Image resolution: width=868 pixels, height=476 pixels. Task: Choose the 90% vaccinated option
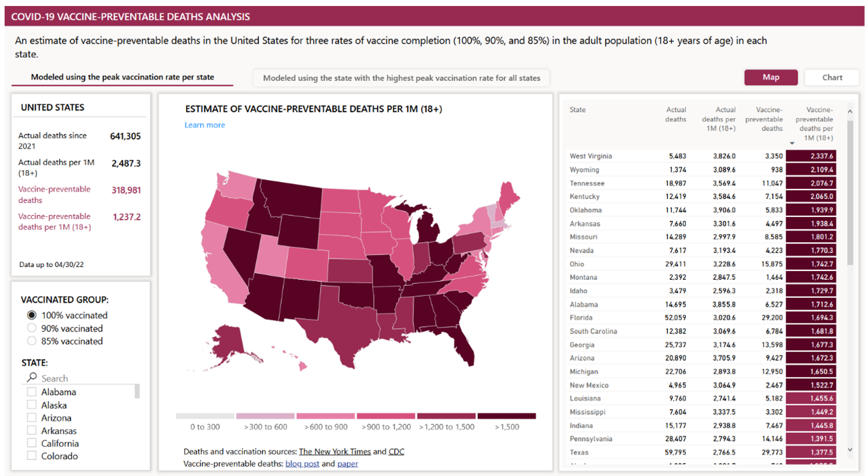point(31,328)
